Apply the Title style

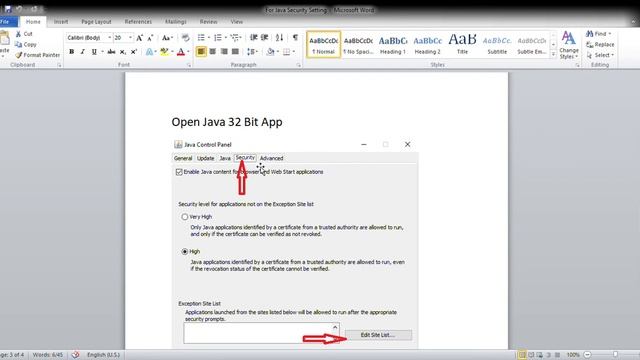[x=462, y=44]
